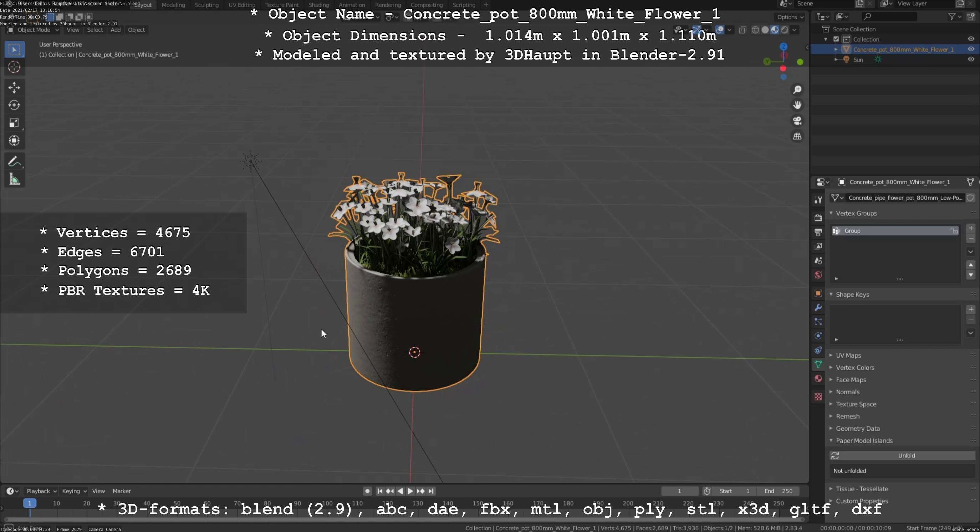Add a new collection in the outliner
Screen dimensions: 980x532
970,16
